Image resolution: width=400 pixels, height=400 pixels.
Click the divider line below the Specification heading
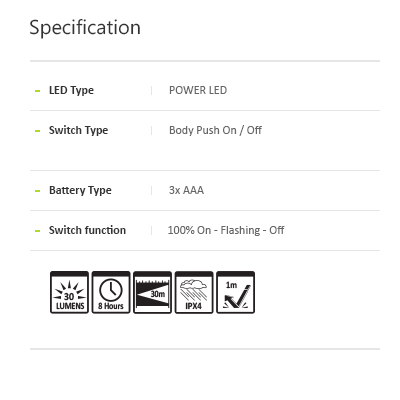click(205, 61)
